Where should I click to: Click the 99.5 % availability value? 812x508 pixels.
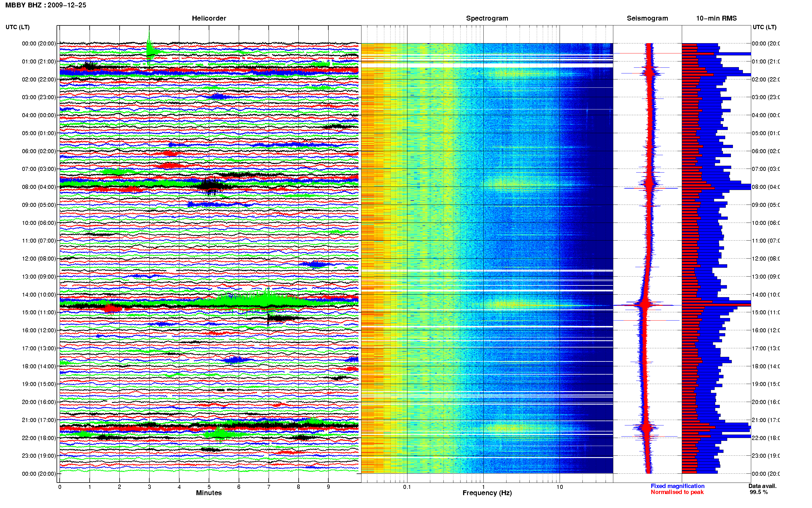point(759,492)
